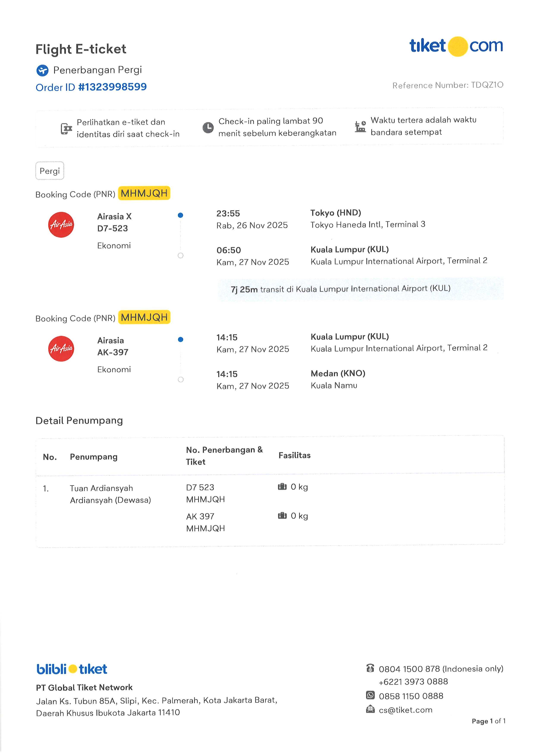The image size is (535, 756).
Task: Click the AirAsia logo for flight D7-523
Action: 61,225
